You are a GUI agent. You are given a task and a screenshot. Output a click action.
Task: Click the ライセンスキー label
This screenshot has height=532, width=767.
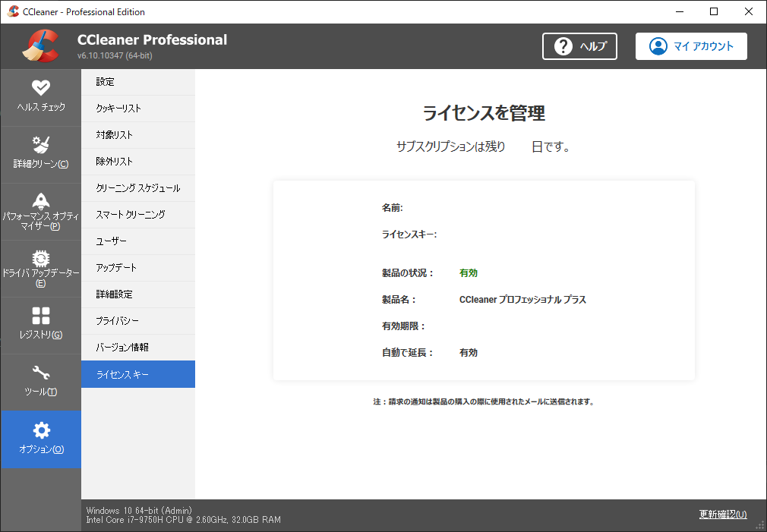409,235
